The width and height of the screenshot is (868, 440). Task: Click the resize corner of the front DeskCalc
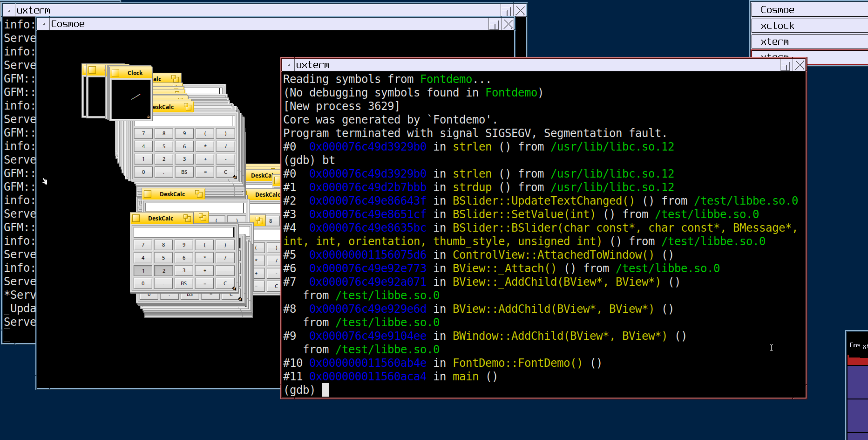[234, 289]
